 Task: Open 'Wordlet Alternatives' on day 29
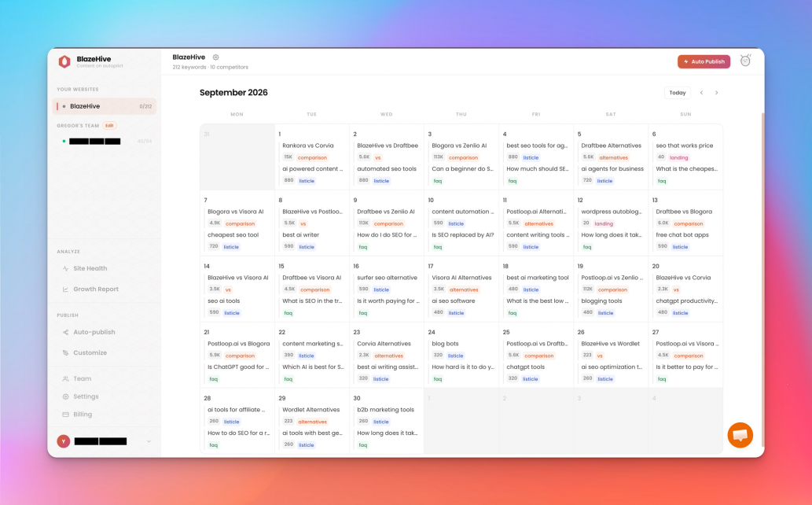pyautogui.click(x=311, y=410)
